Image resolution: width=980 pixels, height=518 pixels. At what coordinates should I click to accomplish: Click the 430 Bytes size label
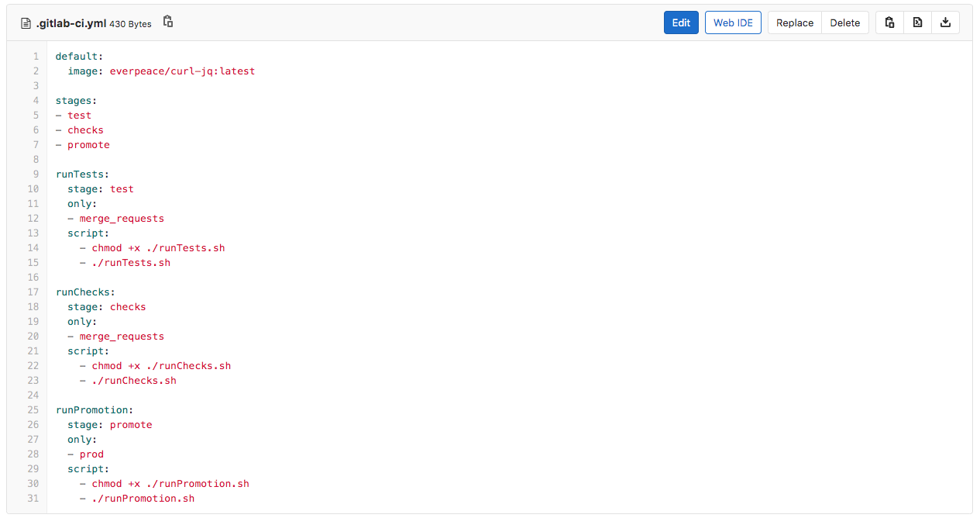point(130,24)
